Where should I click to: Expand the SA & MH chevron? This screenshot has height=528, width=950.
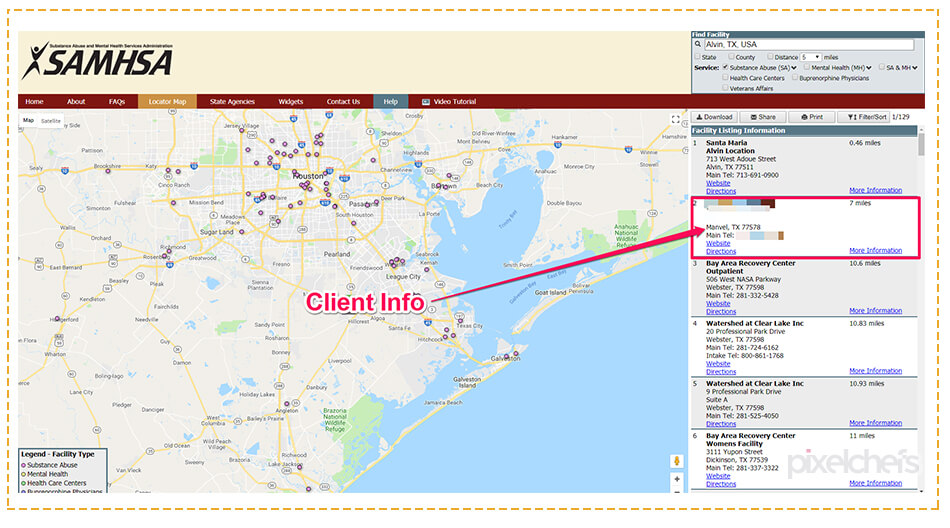[x=915, y=68]
